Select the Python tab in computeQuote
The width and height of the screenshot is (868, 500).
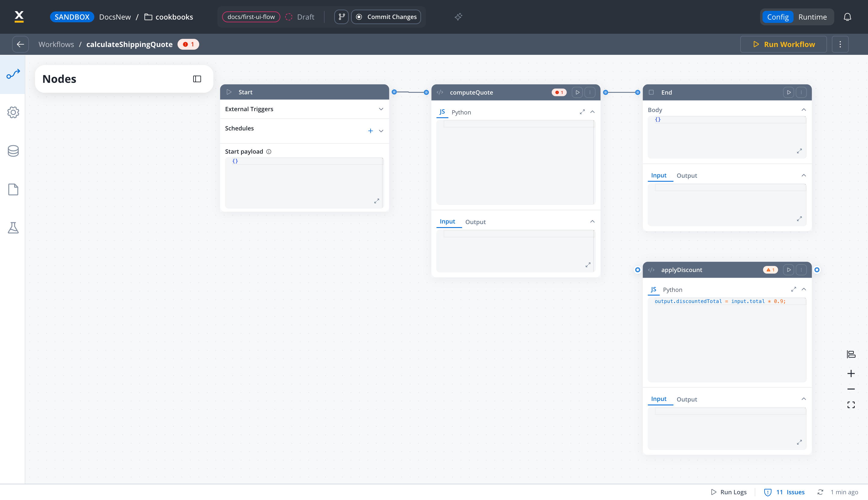coord(461,112)
